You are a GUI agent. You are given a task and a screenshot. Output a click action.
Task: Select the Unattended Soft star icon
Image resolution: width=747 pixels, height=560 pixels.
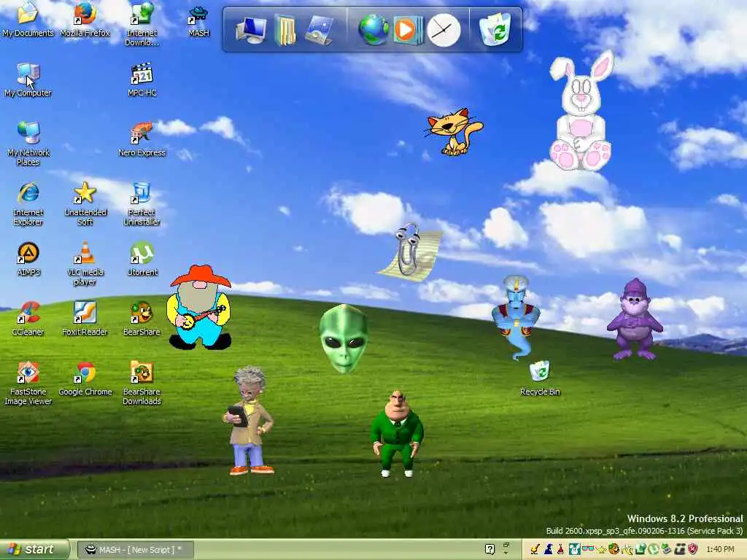coord(85,203)
